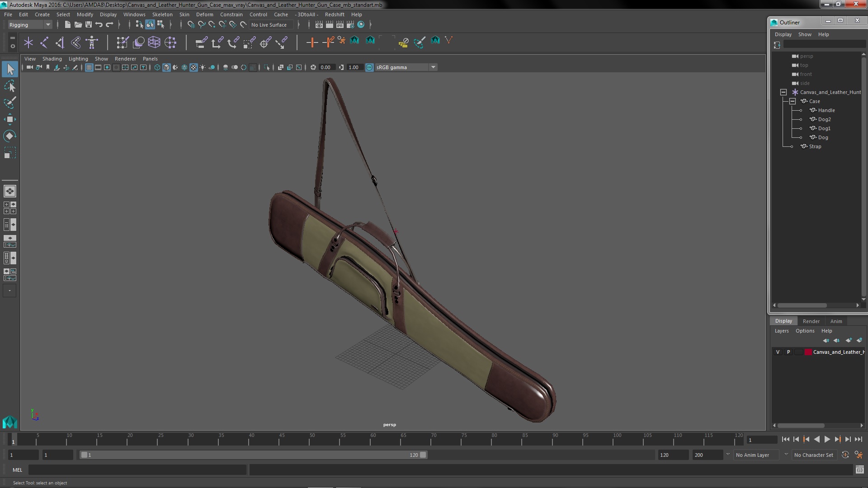Select the Handle node in Outliner

(x=826, y=110)
